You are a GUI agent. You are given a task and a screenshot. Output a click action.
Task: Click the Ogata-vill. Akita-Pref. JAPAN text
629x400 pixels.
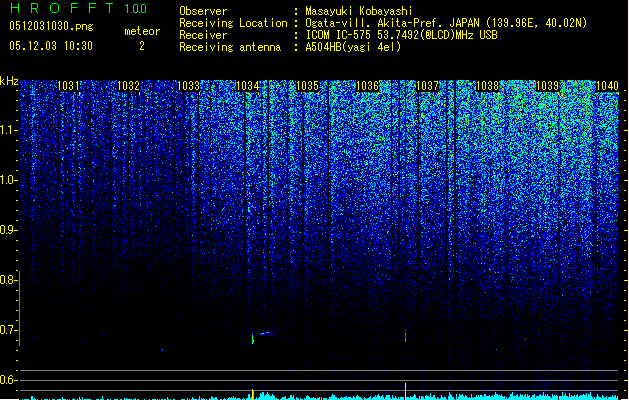[x=392, y=23]
